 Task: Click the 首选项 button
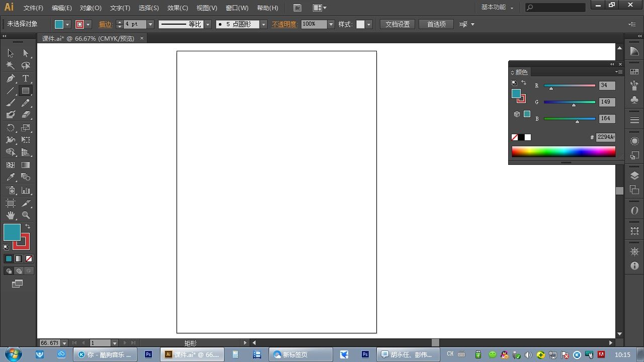(436, 24)
